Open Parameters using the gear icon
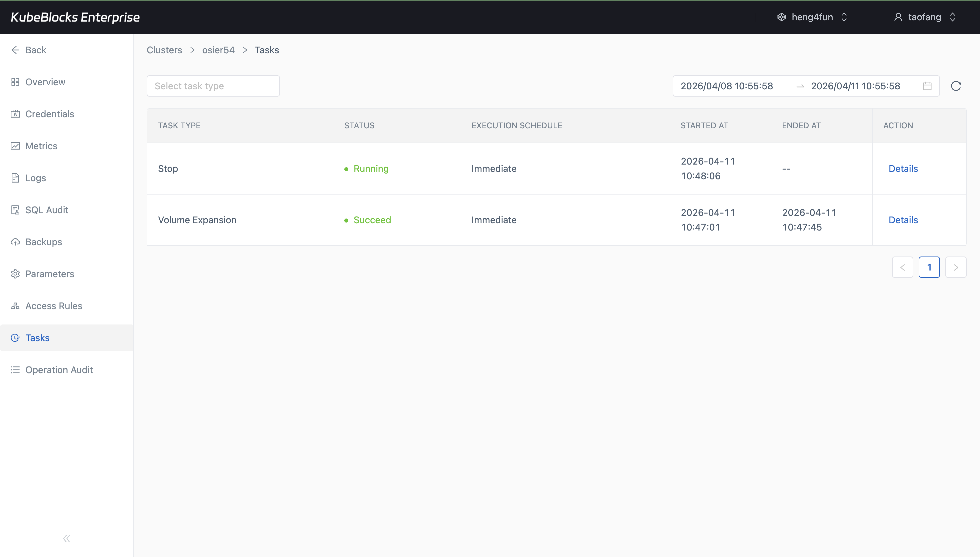980x557 pixels. point(15,274)
